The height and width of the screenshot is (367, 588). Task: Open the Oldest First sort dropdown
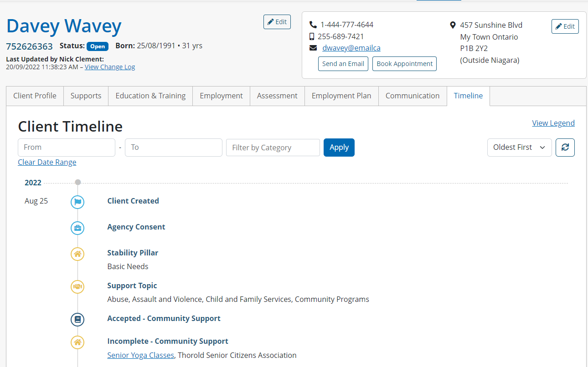pos(519,148)
